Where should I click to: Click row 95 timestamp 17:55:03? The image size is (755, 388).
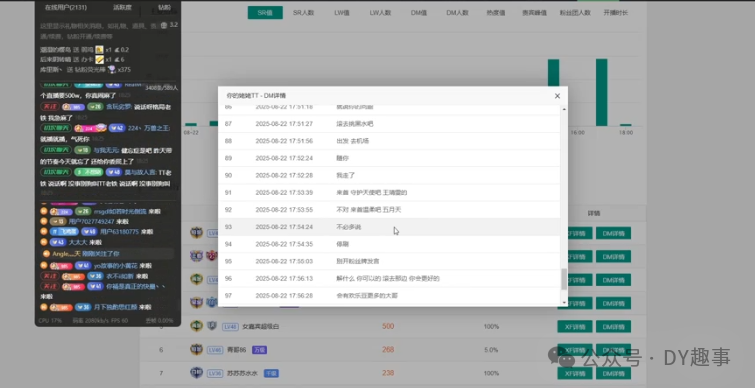[284, 261]
